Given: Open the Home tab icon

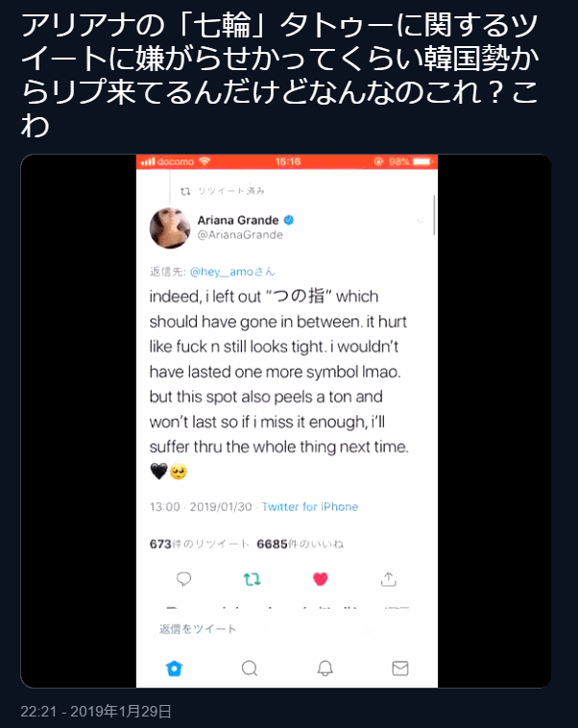Looking at the screenshot, I should (174, 668).
